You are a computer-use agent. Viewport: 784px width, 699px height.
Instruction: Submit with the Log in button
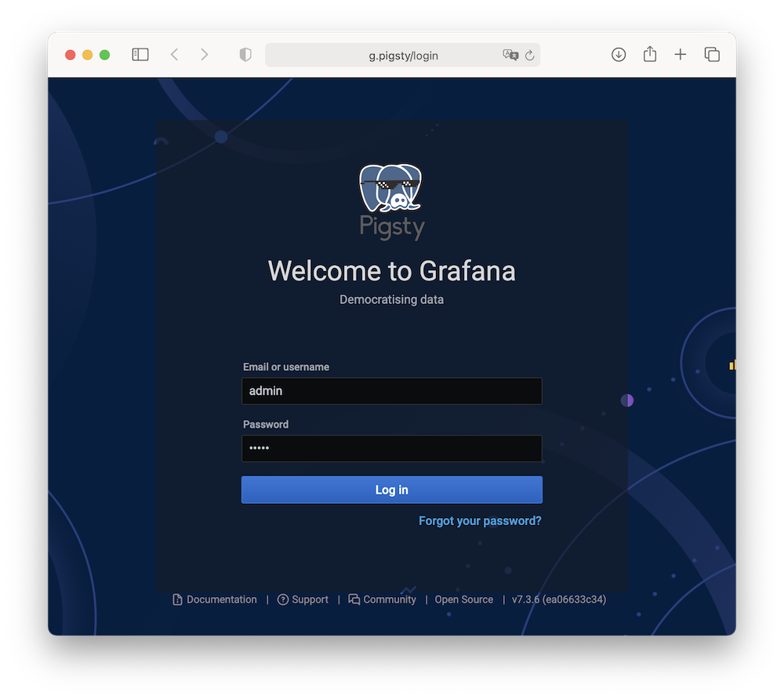pos(391,490)
